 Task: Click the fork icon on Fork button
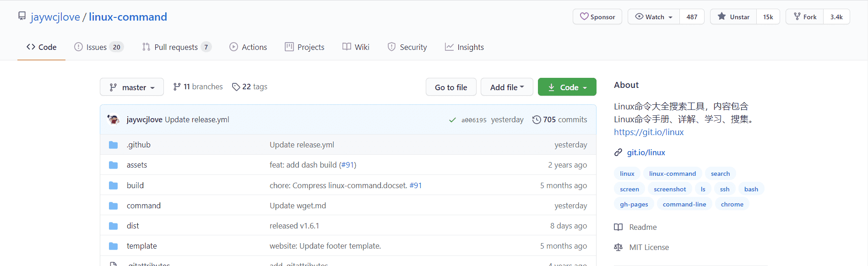tap(797, 16)
